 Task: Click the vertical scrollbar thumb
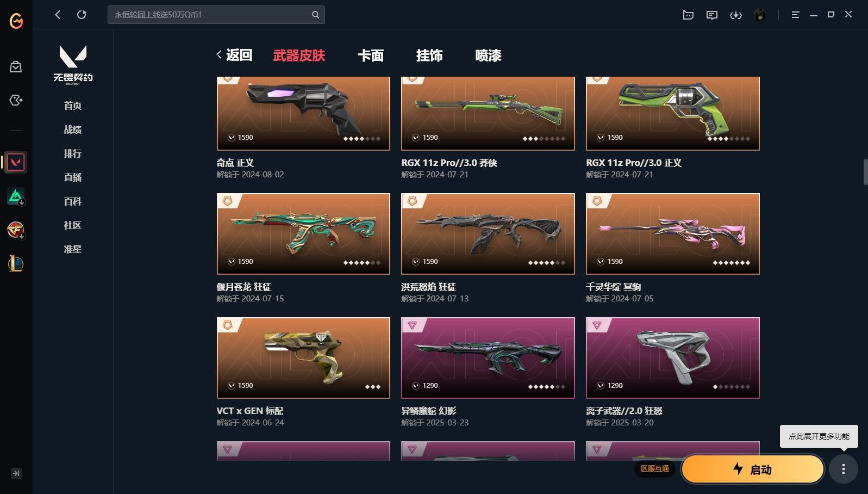point(865,172)
